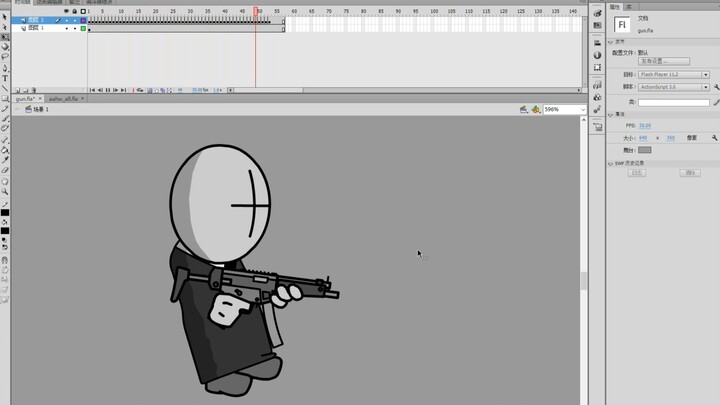
Task: Click the FPS value 30.00 in properties
Action: (x=645, y=126)
